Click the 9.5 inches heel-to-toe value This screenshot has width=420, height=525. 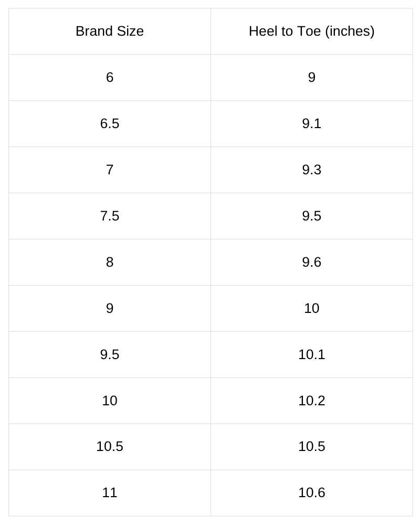tap(311, 216)
